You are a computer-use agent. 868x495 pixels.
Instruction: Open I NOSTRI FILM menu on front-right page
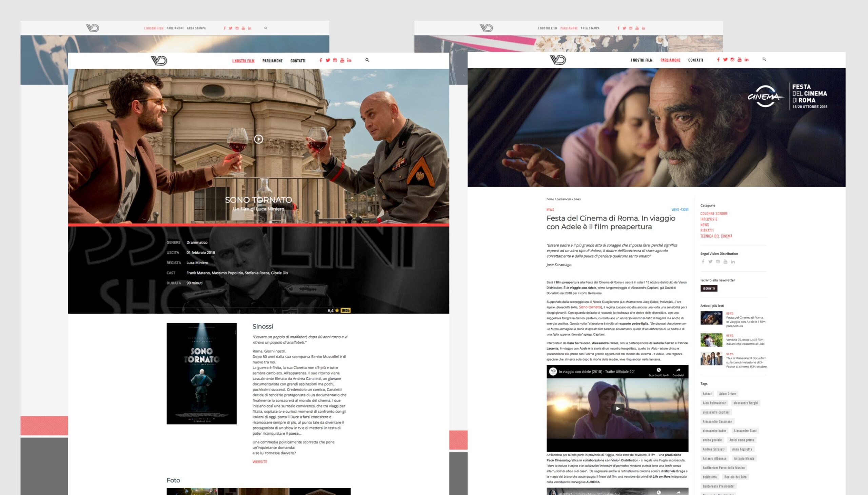[x=642, y=60]
